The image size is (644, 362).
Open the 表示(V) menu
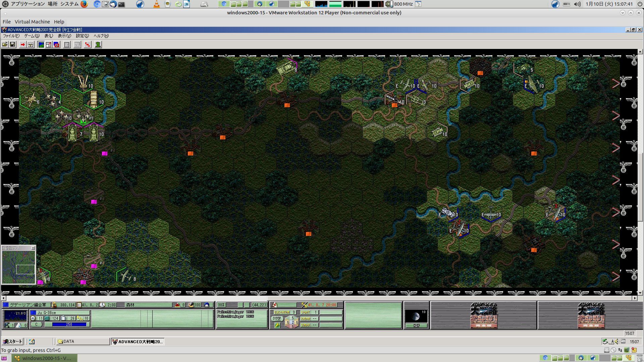pyautogui.click(x=64, y=36)
